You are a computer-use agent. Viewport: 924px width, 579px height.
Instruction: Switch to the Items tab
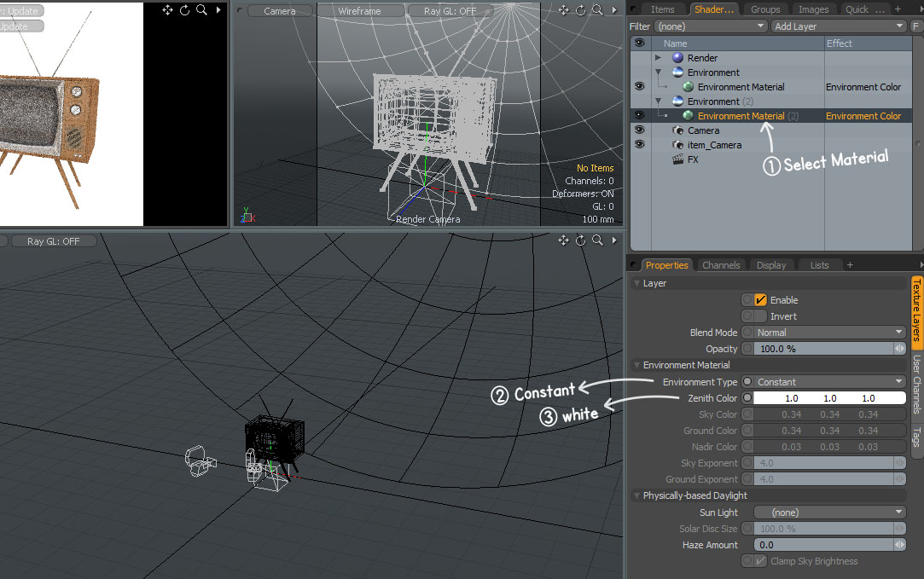(x=662, y=9)
